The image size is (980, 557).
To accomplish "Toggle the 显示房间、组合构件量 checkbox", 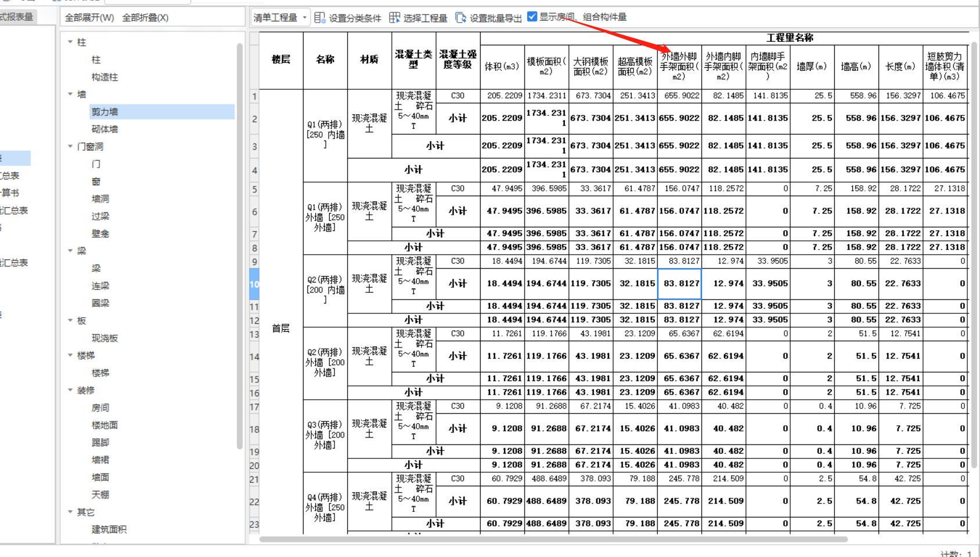I will 532,17.
